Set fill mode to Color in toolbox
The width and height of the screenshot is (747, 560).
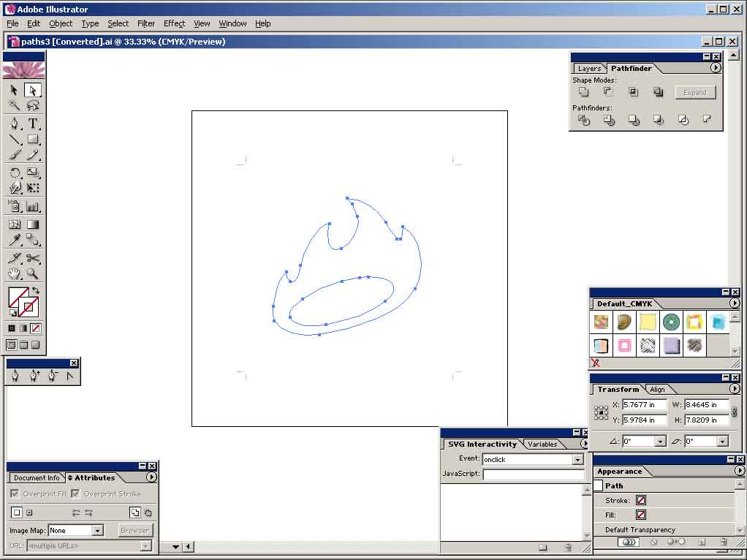click(12, 328)
